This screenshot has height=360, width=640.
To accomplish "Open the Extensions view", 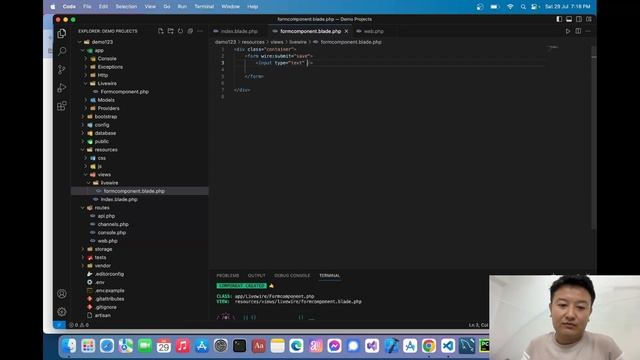I will tap(62, 106).
